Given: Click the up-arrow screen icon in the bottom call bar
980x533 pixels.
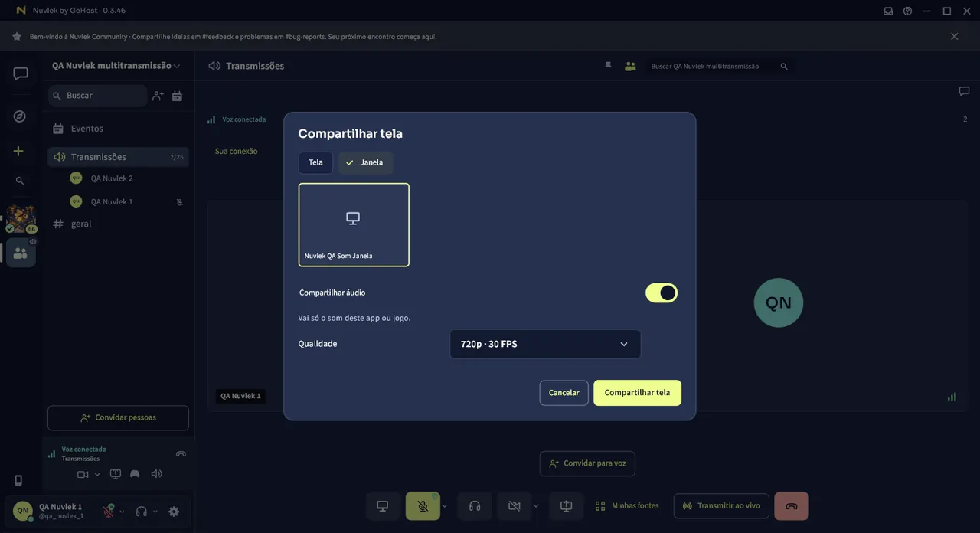Looking at the screenshot, I should click(567, 506).
